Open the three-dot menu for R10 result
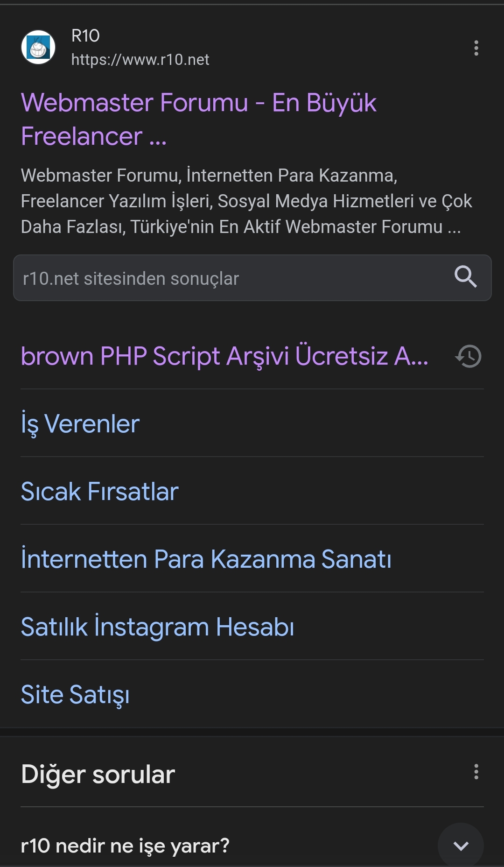This screenshot has width=504, height=867. click(476, 48)
